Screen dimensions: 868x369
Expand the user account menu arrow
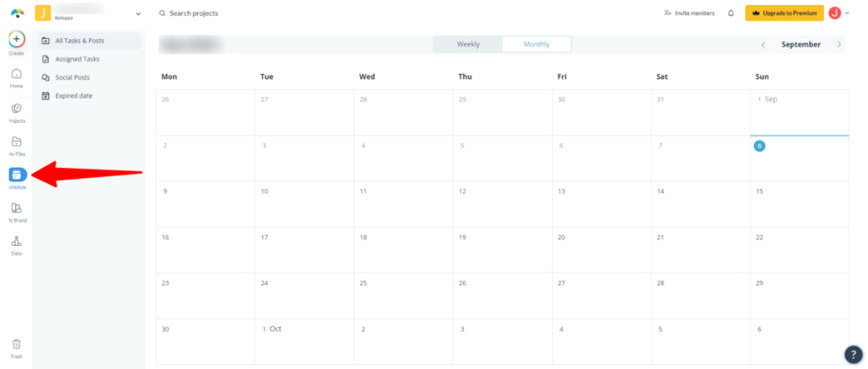pos(847,14)
